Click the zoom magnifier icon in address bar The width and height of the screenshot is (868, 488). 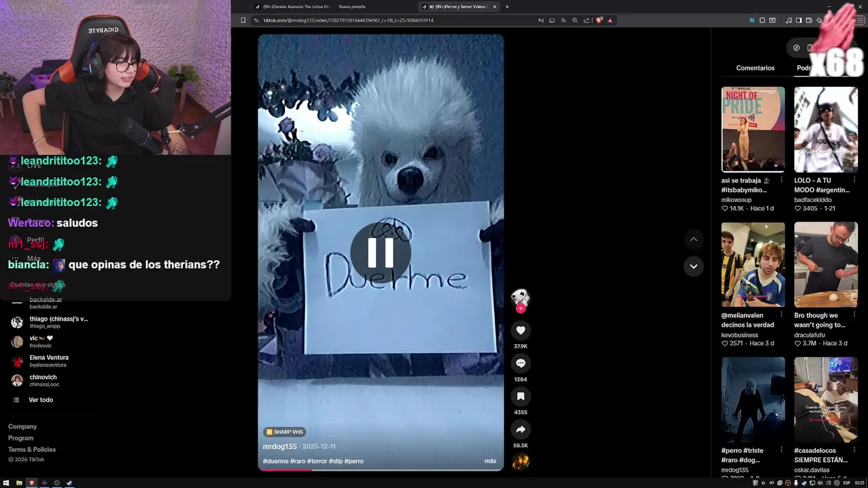(575, 20)
